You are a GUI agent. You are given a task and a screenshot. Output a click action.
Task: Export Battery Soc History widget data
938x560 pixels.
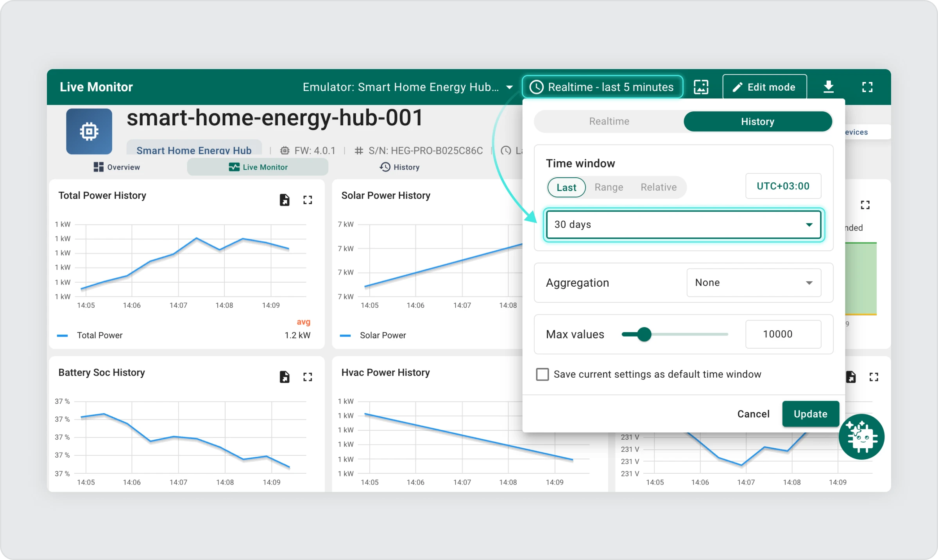285,377
